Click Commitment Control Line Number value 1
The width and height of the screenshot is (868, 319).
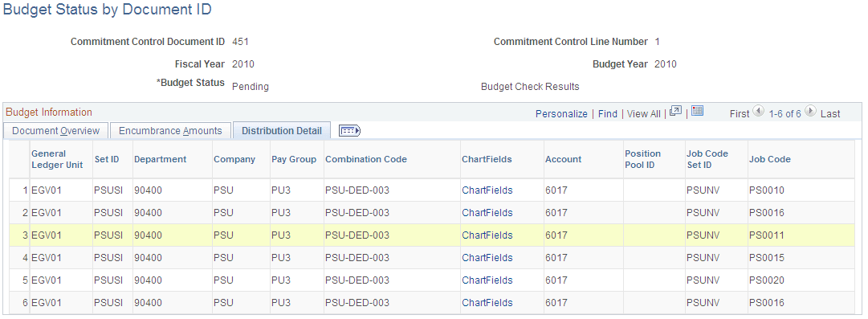point(657,42)
